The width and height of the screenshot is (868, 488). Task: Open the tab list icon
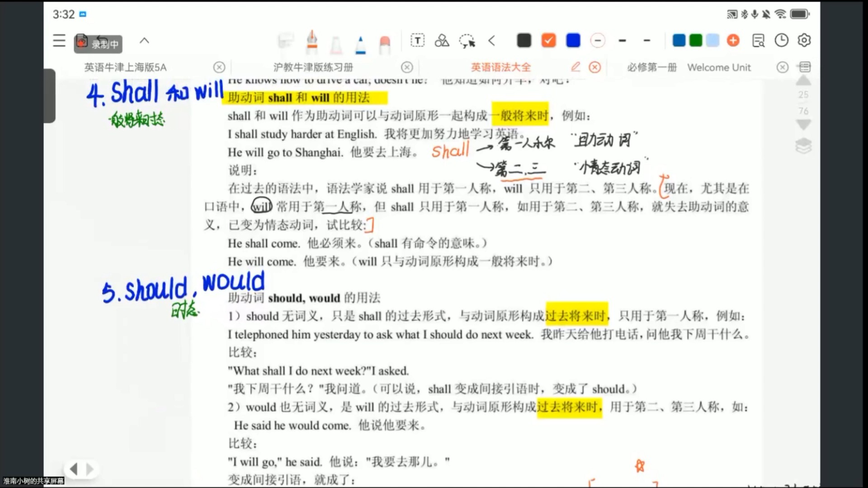point(805,67)
